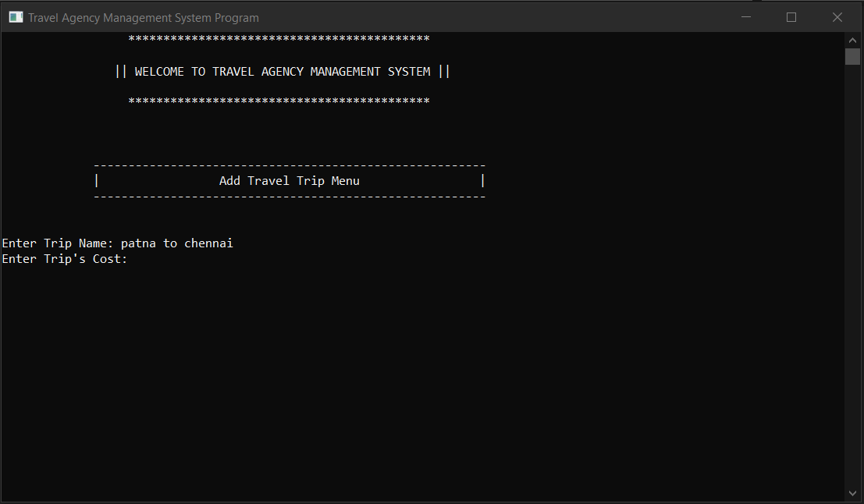Click the console app icon in title bar
The height and width of the screenshot is (504, 864).
click(x=16, y=17)
